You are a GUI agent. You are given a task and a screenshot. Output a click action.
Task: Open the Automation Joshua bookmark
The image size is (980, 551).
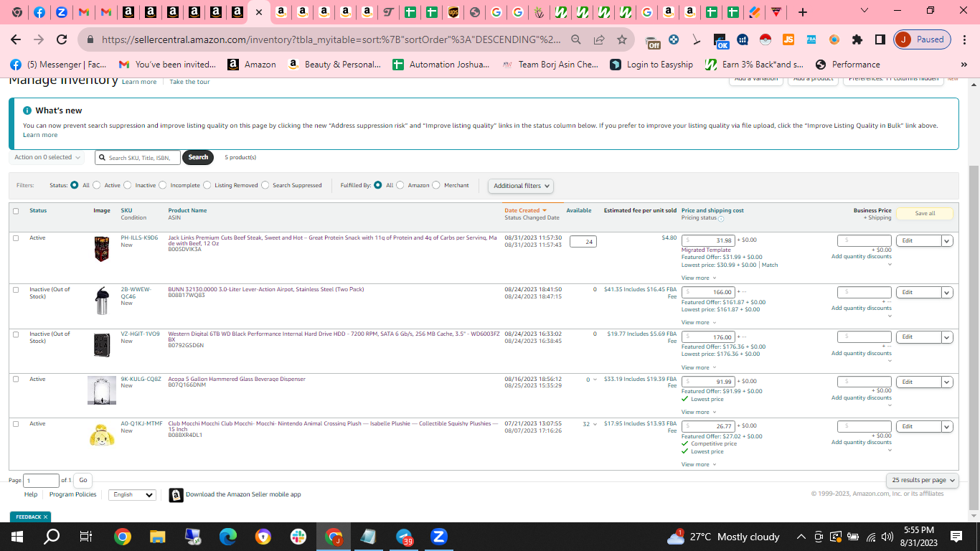[441, 65]
